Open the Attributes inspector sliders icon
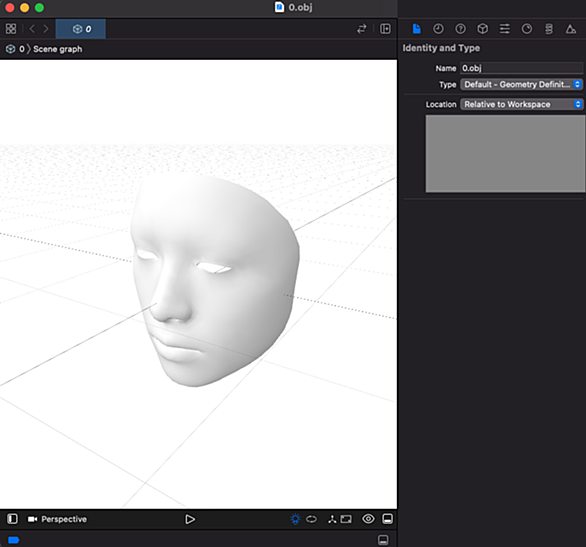This screenshot has height=547, width=586. [505, 29]
